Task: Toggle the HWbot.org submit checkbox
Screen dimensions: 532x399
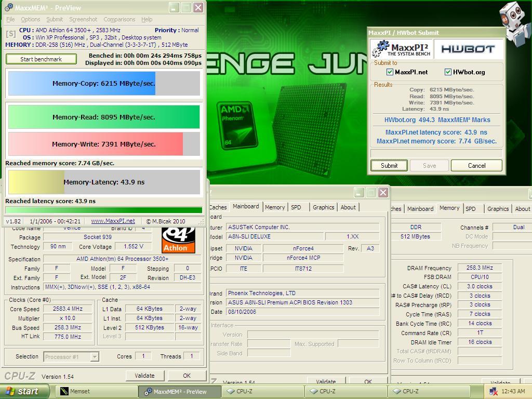Action: coord(448,72)
